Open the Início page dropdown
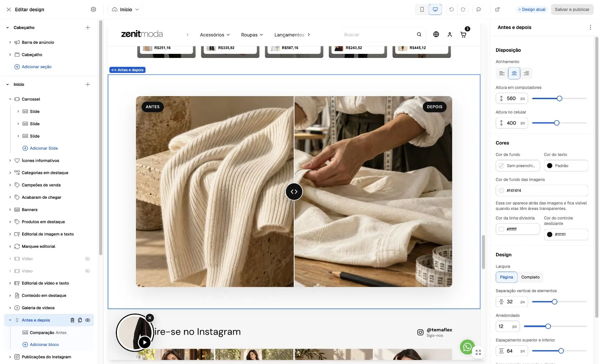 tap(126, 10)
